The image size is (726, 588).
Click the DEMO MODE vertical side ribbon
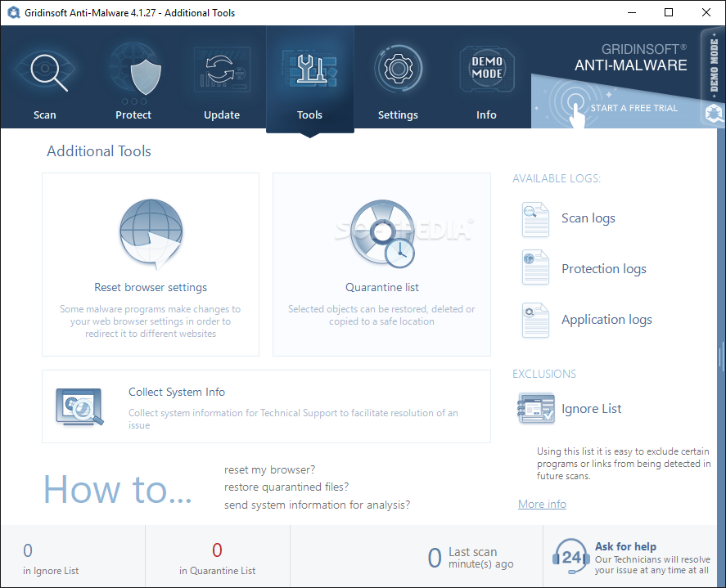click(714, 65)
